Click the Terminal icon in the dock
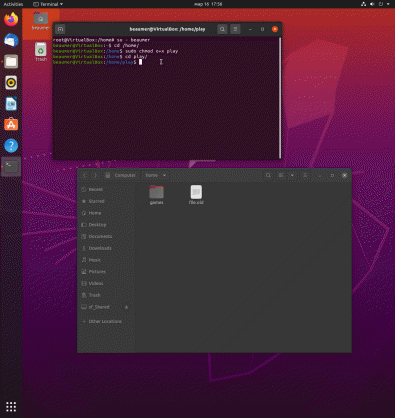The width and height of the screenshot is (395, 418). 11,166
